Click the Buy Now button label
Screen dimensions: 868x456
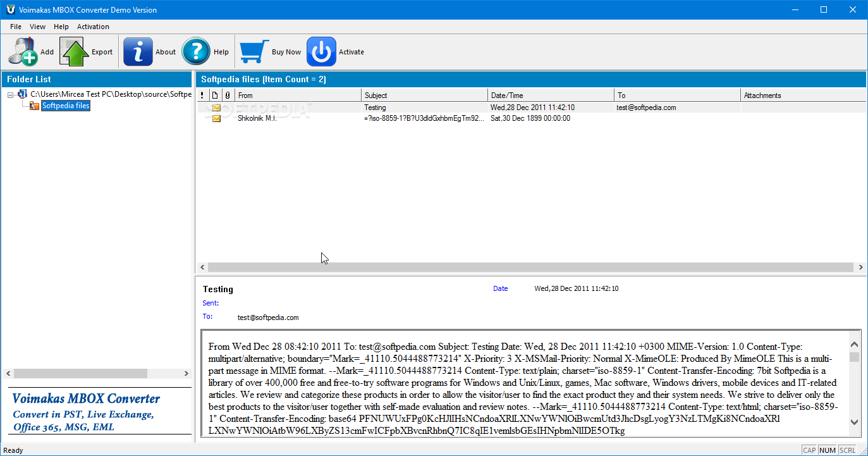286,52
